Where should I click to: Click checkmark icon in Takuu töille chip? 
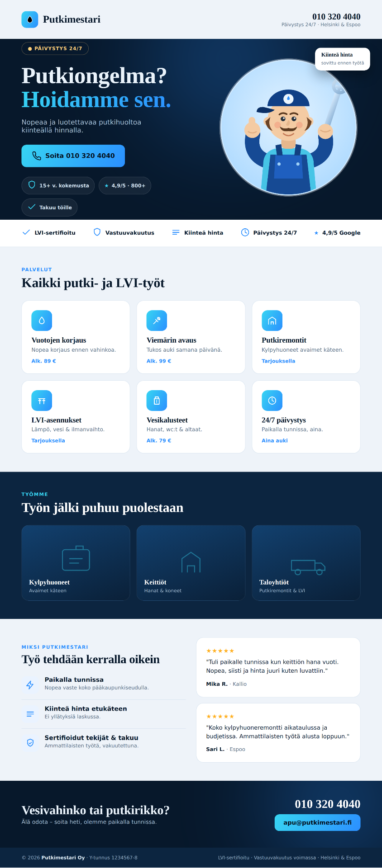(x=32, y=207)
